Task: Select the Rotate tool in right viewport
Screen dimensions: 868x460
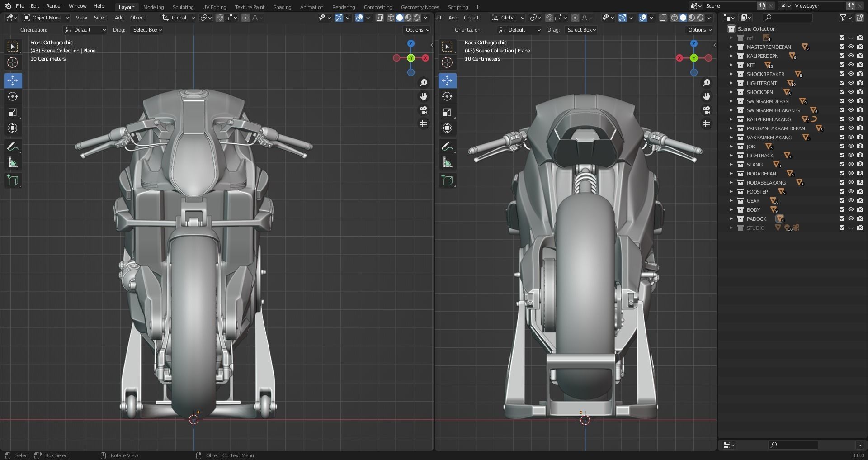Action: tap(447, 96)
